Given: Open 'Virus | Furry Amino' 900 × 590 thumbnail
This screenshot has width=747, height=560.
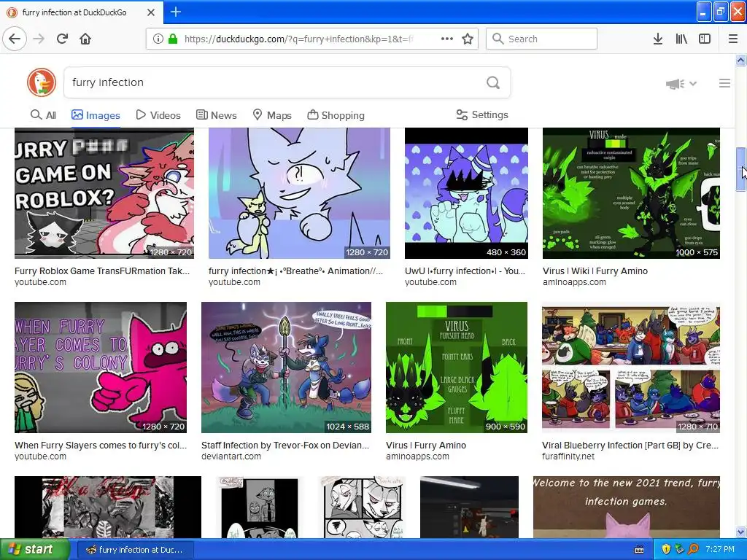Looking at the screenshot, I should point(457,367).
